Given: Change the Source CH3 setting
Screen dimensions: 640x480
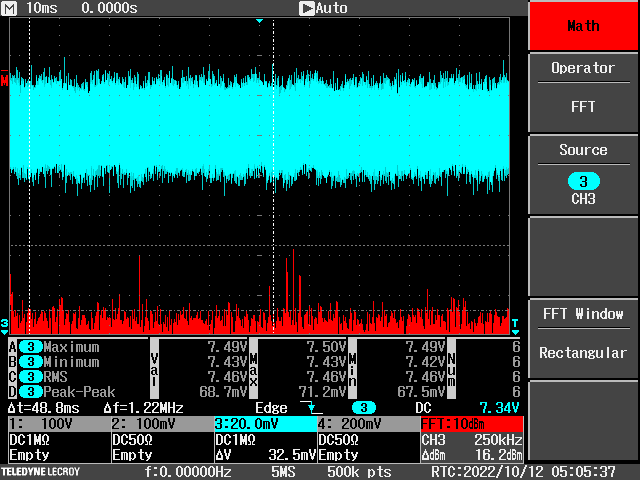Looking at the screenshot, I should (583, 172).
